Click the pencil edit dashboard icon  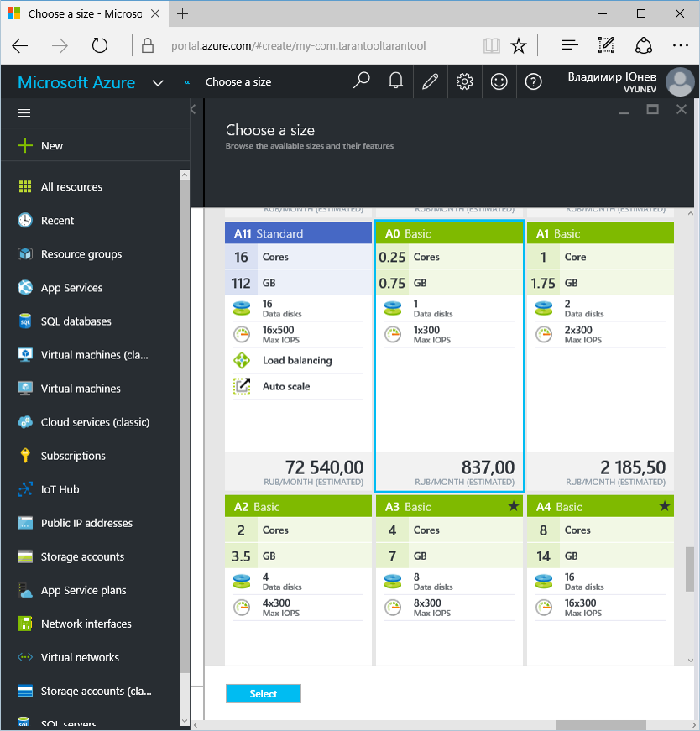(x=430, y=81)
